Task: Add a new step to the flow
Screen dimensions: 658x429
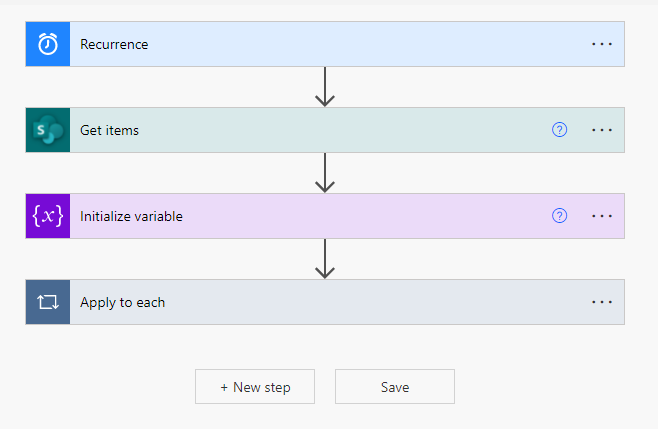Action: tap(255, 387)
